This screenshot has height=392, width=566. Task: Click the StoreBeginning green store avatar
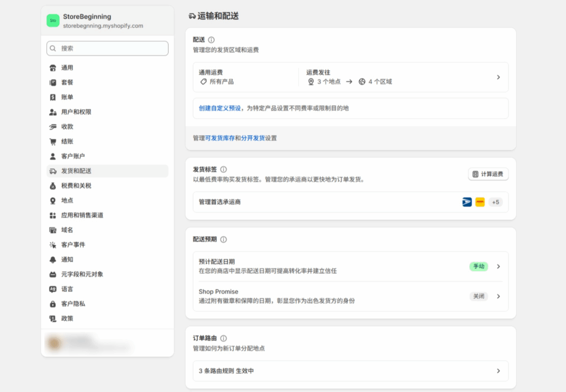pos(53,20)
